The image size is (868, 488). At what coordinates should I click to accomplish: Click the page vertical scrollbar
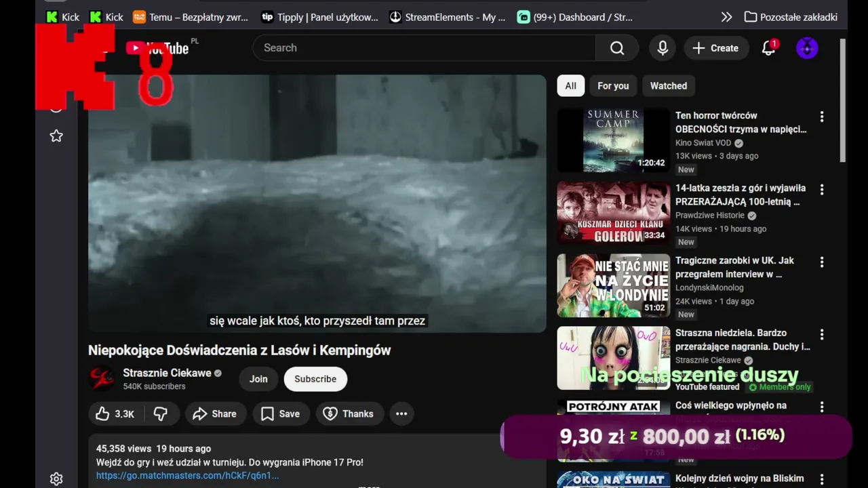(x=843, y=102)
